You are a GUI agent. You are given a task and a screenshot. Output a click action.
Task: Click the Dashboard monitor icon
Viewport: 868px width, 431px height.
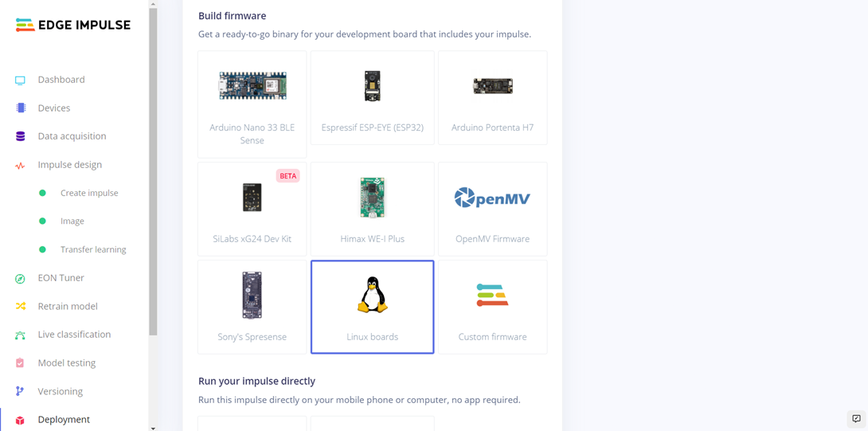click(x=20, y=80)
